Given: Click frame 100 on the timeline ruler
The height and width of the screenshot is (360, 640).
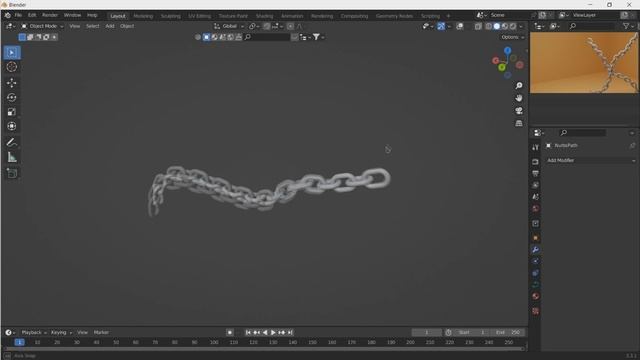Looking at the screenshot, I should click(214, 342).
